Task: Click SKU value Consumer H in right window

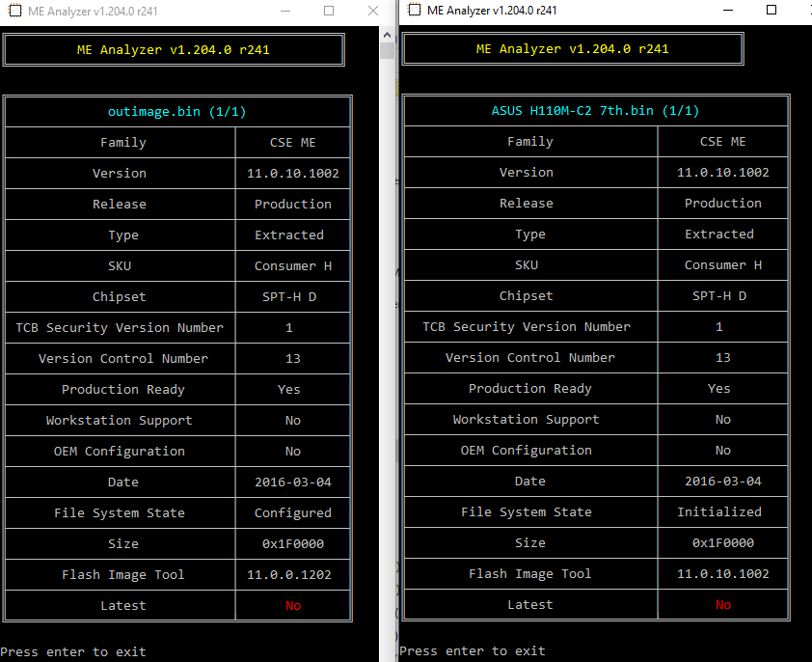Action: pos(723,265)
